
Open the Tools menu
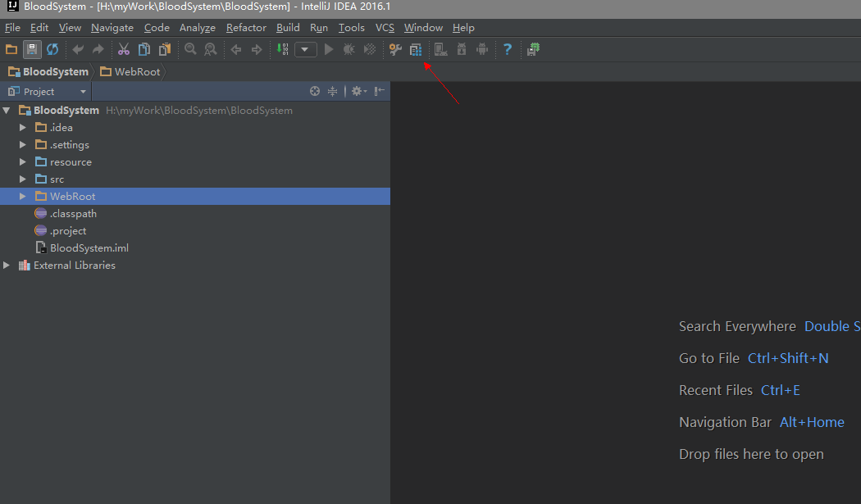click(x=352, y=27)
